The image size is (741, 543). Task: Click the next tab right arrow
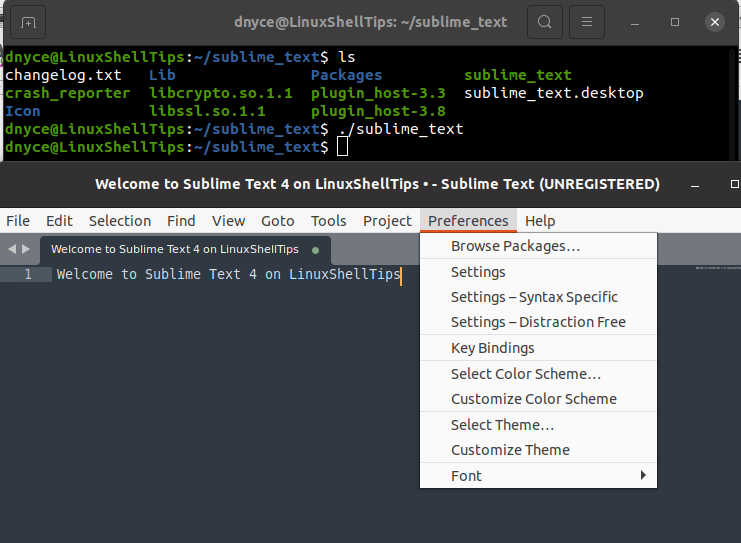[26, 249]
